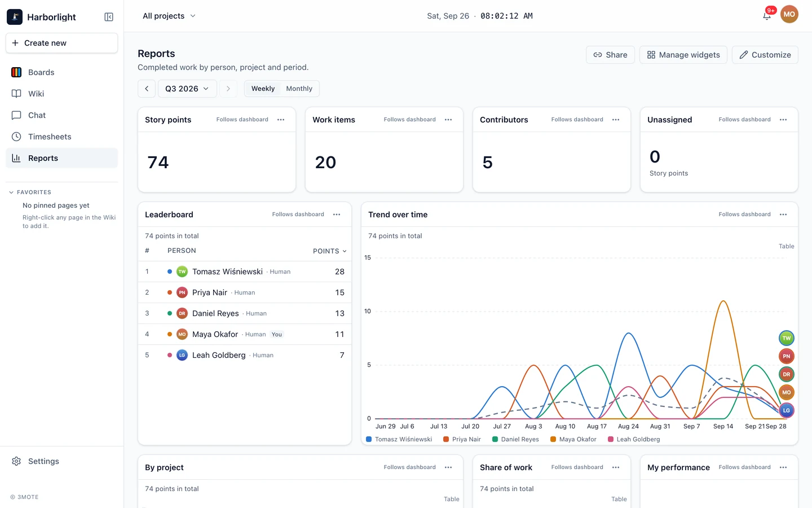Open the Q3 2026 period dropdown

tap(187, 89)
